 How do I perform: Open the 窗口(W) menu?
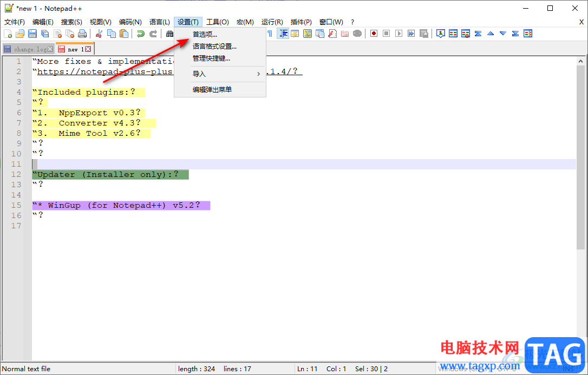tap(331, 22)
